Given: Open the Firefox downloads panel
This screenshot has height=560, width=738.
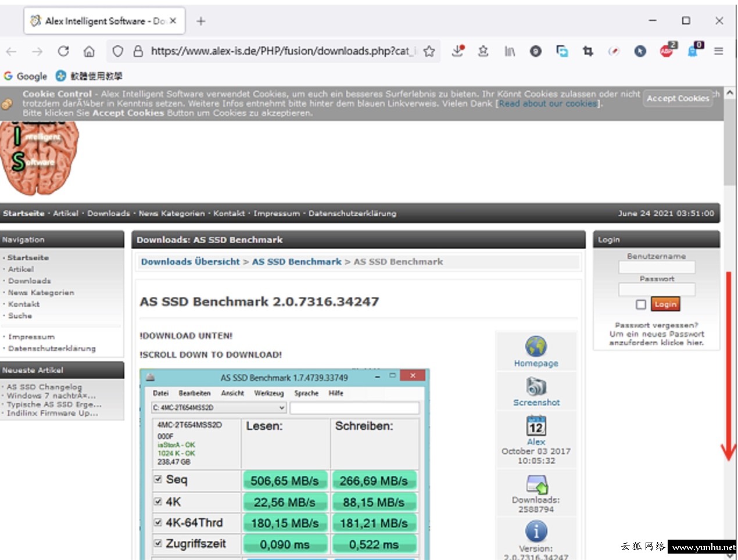Looking at the screenshot, I should tap(458, 51).
